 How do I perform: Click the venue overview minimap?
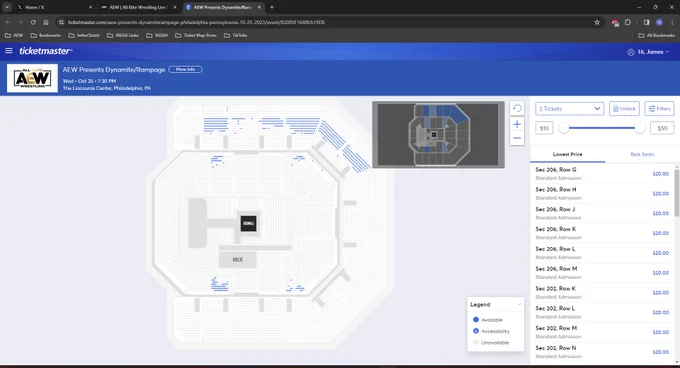click(438, 134)
